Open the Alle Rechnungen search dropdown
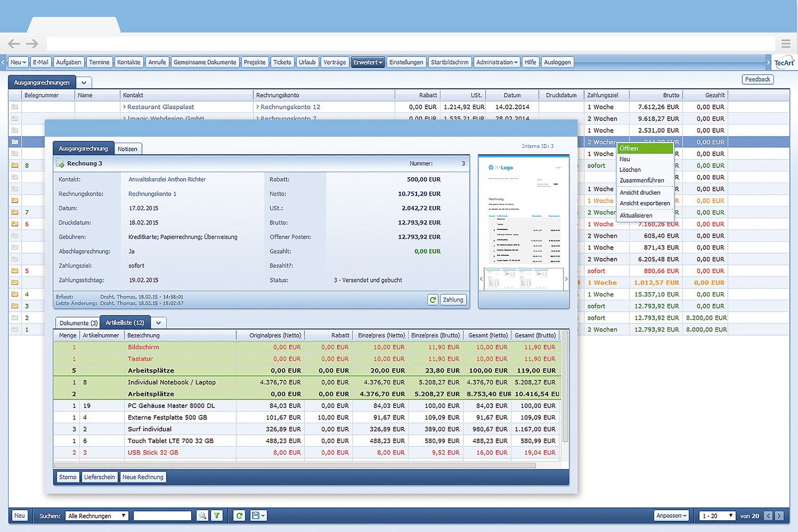The height and width of the screenshot is (532, 798). pyautogui.click(x=97, y=516)
